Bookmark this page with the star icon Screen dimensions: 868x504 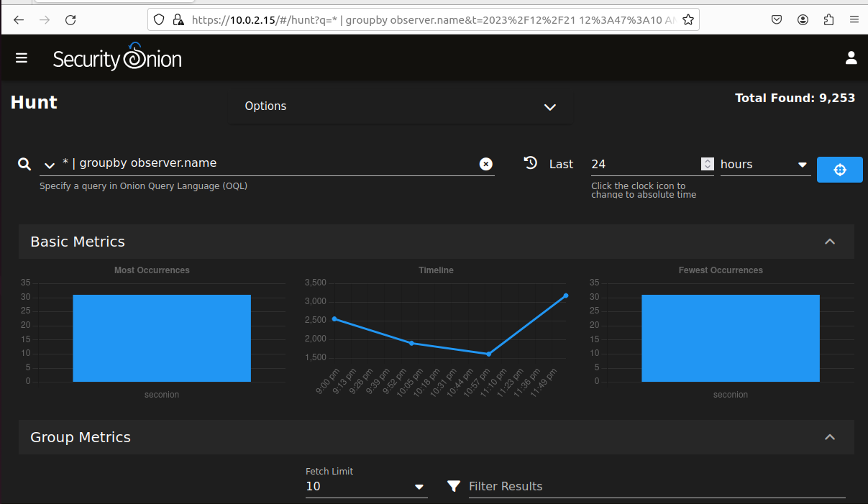pos(688,20)
